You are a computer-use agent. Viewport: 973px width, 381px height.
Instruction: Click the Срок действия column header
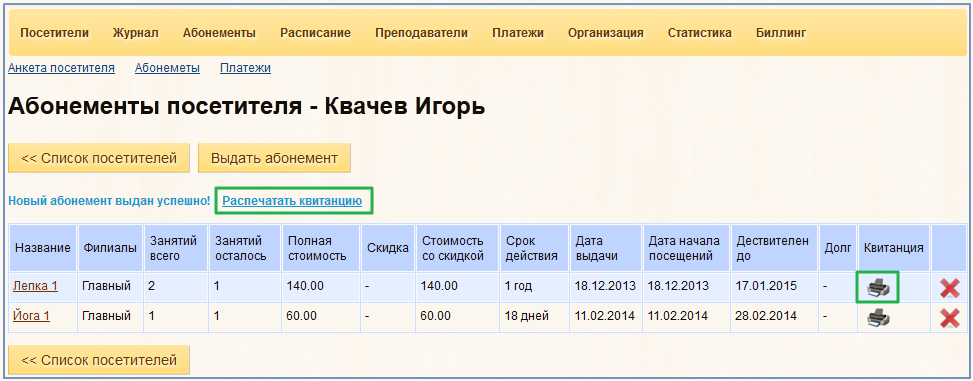(x=535, y=248)
